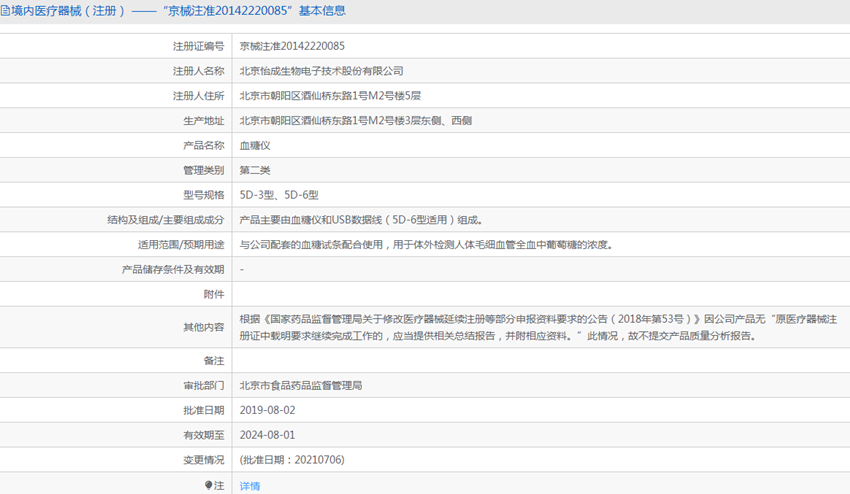Select intended use text about 血糖试条
The image size is (850, 494).
coord(426,245)
